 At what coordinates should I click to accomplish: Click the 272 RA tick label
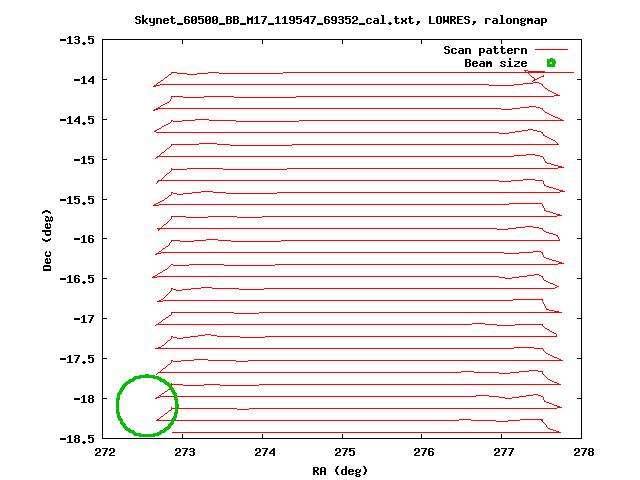click(x=105, y=452)
